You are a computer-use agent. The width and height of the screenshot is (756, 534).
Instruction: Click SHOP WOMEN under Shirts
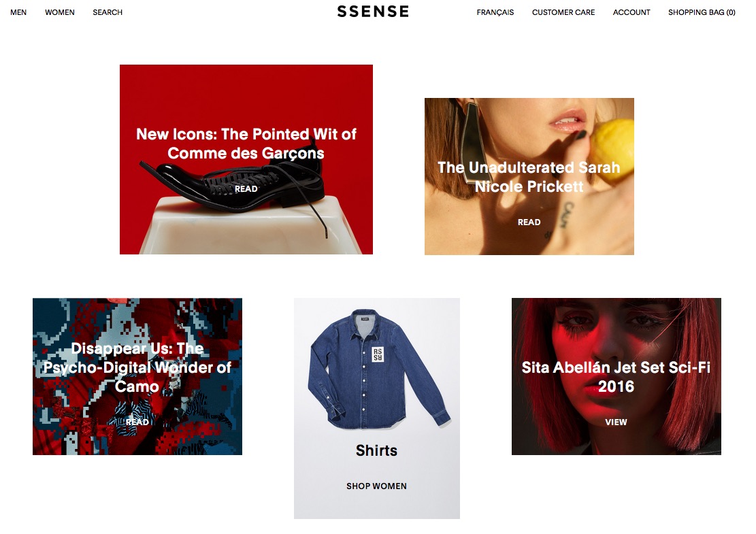[x=376, y=486]
